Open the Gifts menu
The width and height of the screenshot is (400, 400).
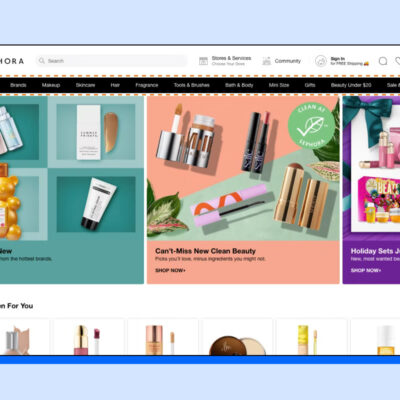310,85
